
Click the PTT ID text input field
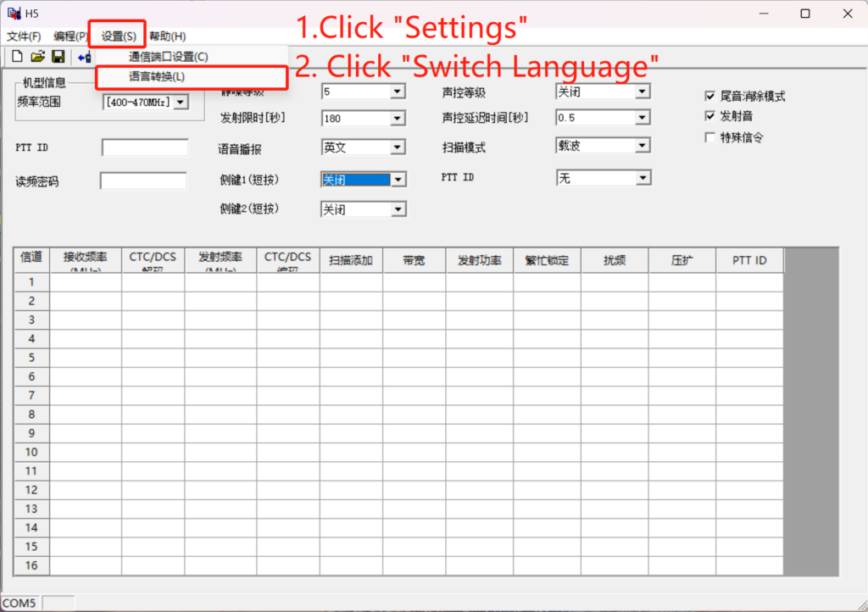[x=145, y=147]
